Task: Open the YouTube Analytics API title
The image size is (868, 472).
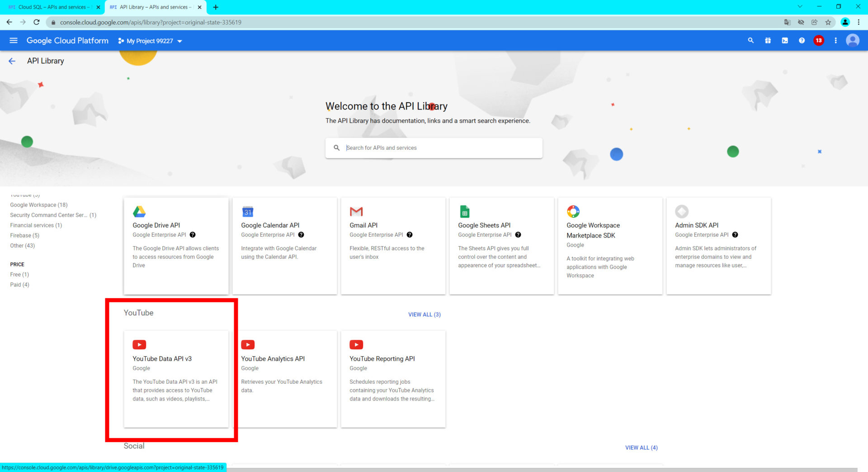Action: coord(273,359)
